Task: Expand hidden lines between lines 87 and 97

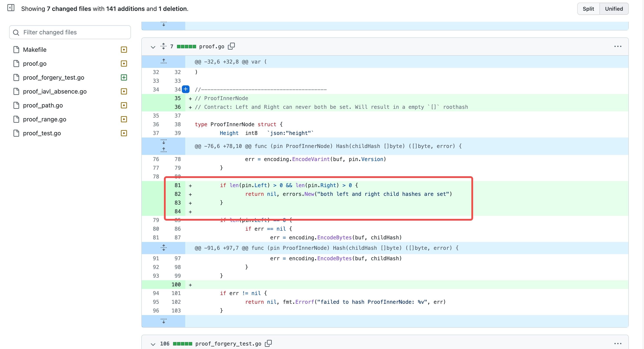Action: [x=164, y=248]
